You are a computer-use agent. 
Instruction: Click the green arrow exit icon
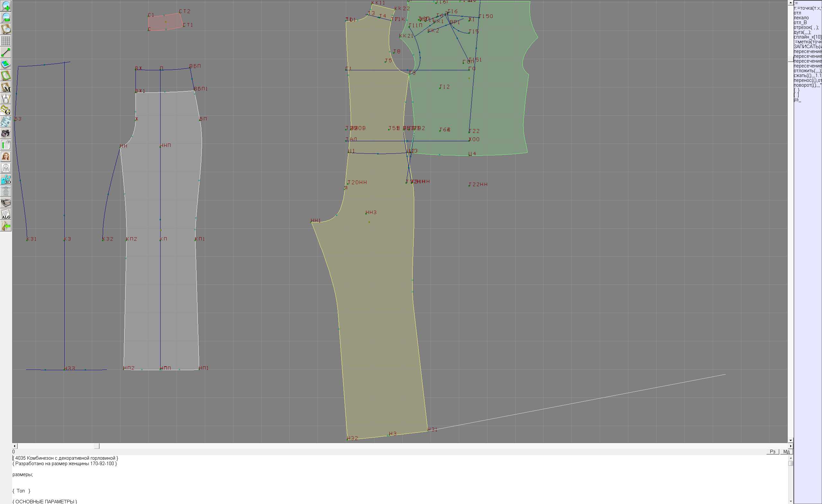coord(6,226)
